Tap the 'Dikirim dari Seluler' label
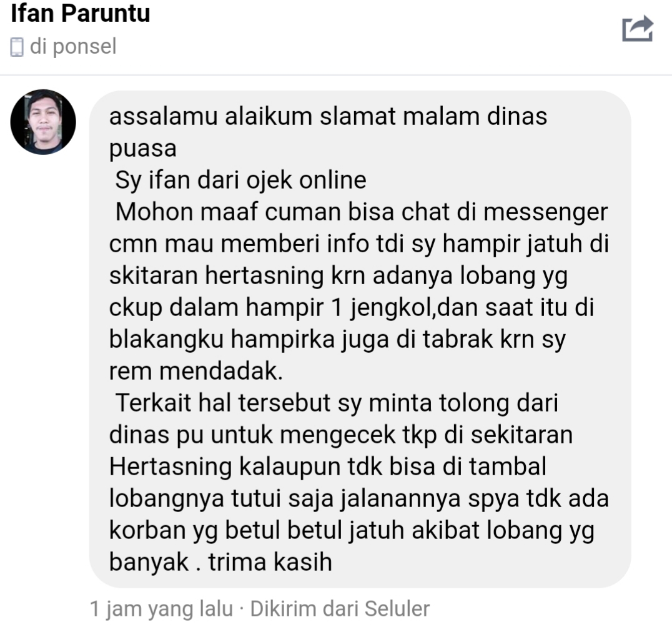This screenshot has height=632, width=672. [x=340, y=609]
